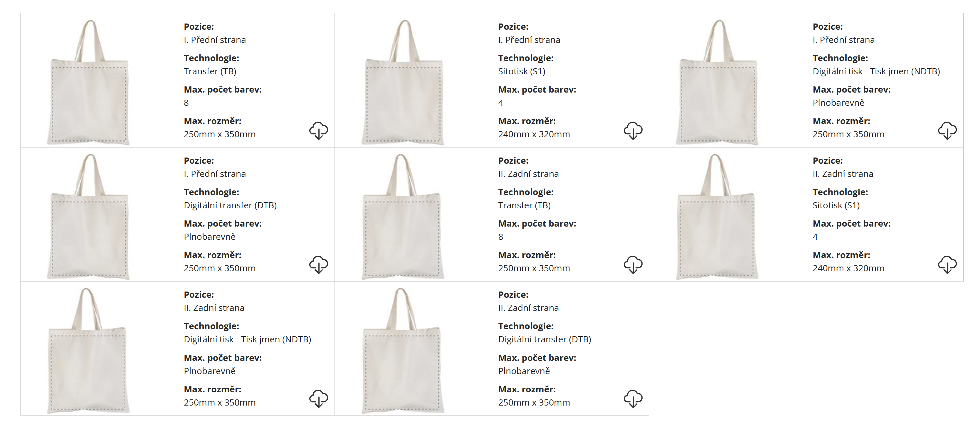This screenshot has width=980, height=442.
Task: Download template for front side Sítotisk (S1)
Action: click(x=633, y=130)
